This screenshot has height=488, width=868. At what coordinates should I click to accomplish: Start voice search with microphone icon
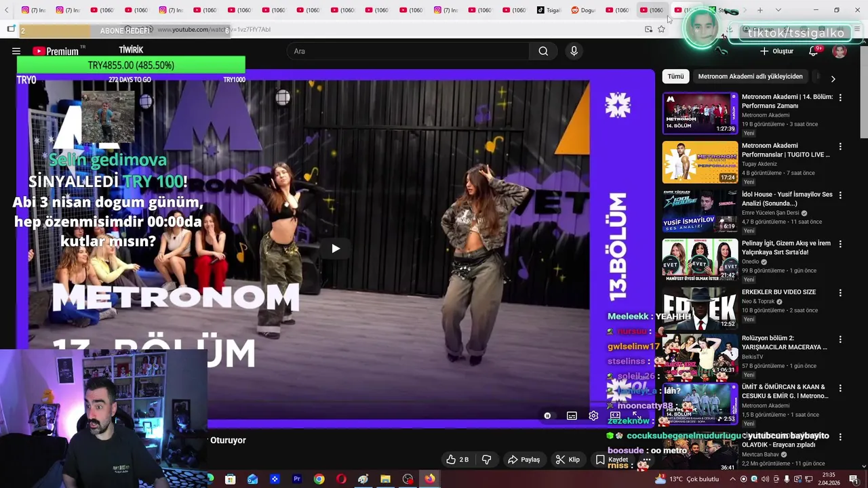pyautogui.click(x=574, y=51)
